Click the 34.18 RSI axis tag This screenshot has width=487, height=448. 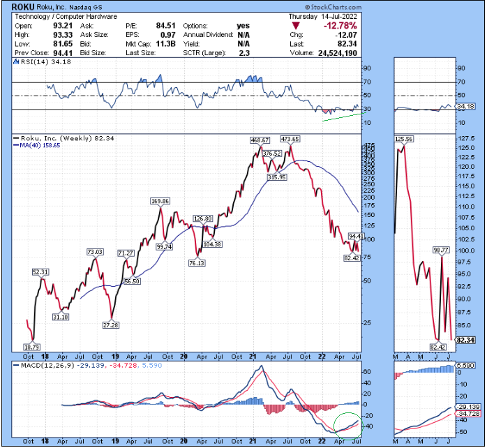[465, 107]
